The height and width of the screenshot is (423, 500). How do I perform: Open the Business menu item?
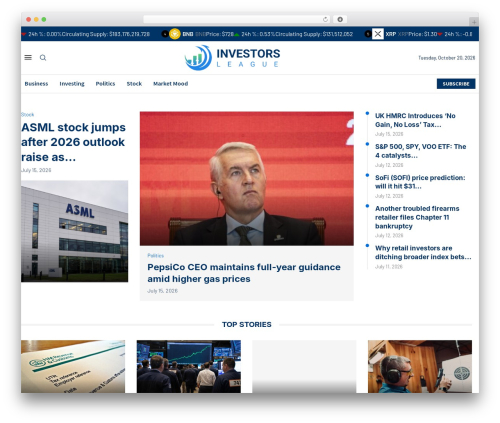(36, 84)
